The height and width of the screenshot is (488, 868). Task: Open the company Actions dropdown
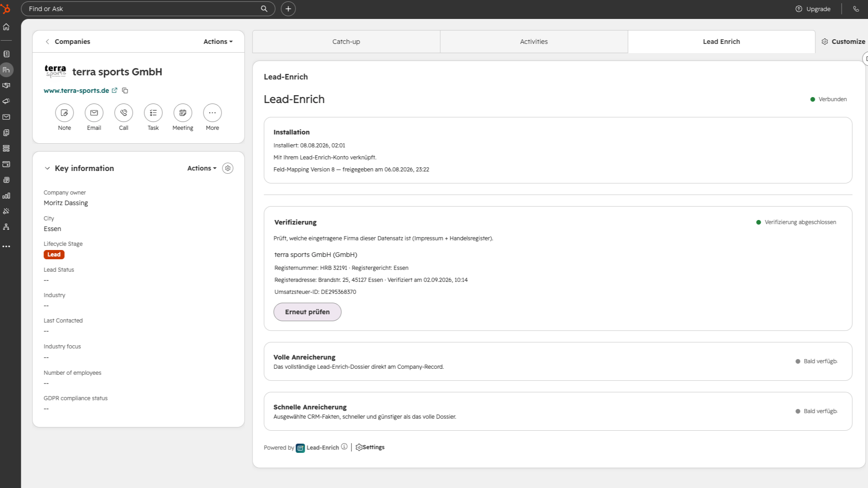tap(218, 42)
